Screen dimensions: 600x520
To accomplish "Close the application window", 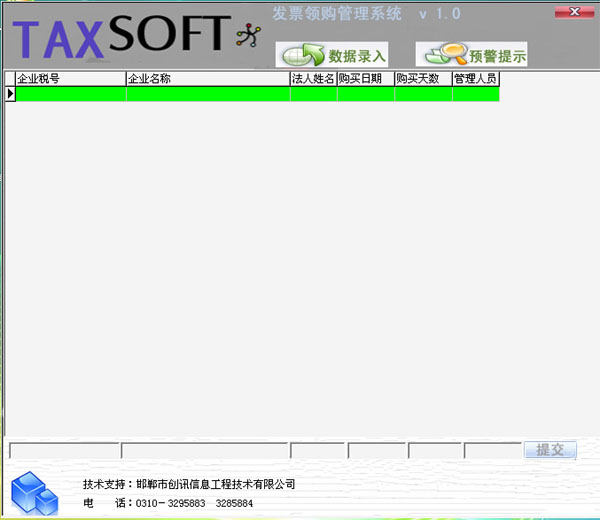I will [572, 11].
